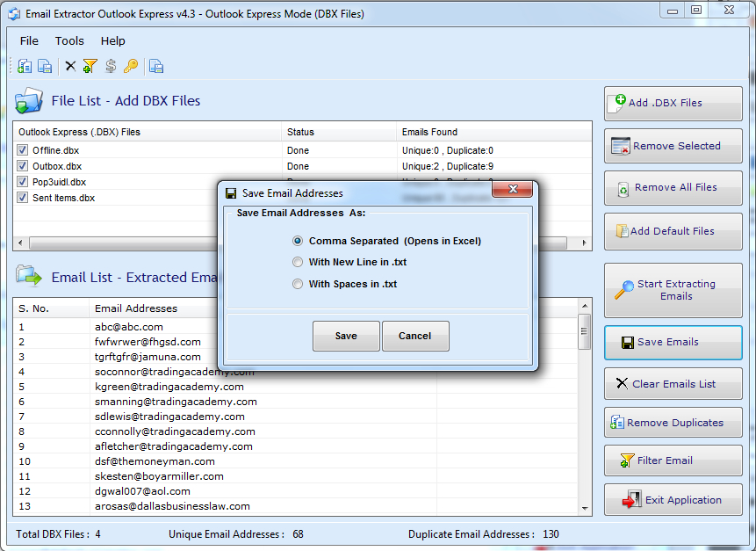Close the Save Email Addresses dialog
The height and width of the screenshot is (551, 756).
tap(513, 189)
